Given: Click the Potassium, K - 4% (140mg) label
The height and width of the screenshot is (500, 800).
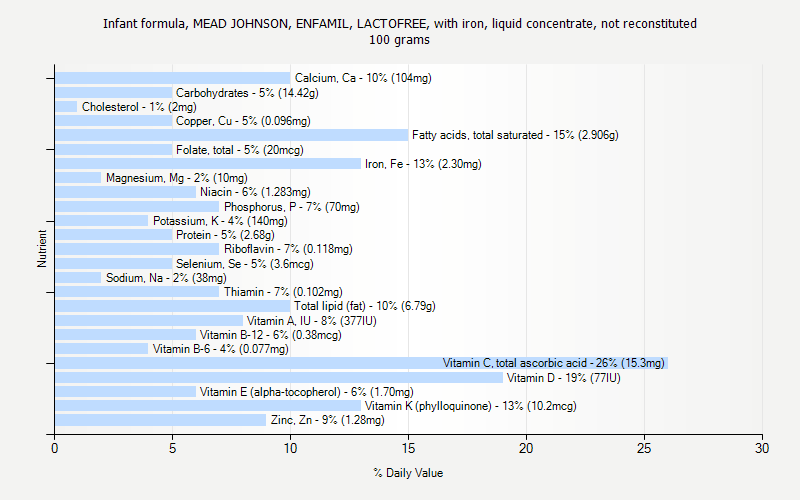Looking at the screenshot, I should 220,221.
